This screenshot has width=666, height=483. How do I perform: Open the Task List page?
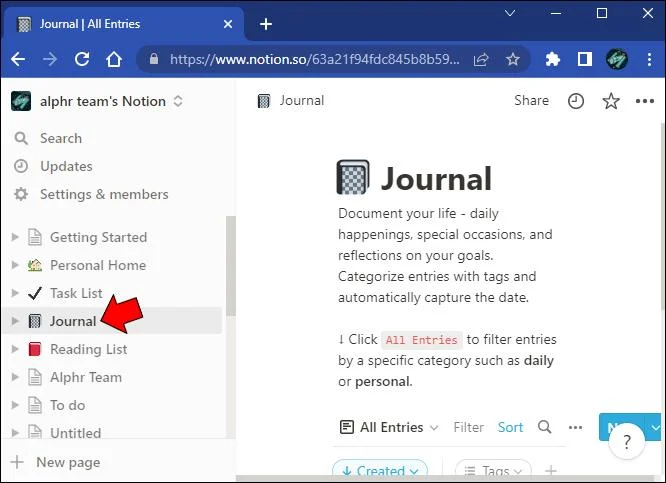click(76, 293)
